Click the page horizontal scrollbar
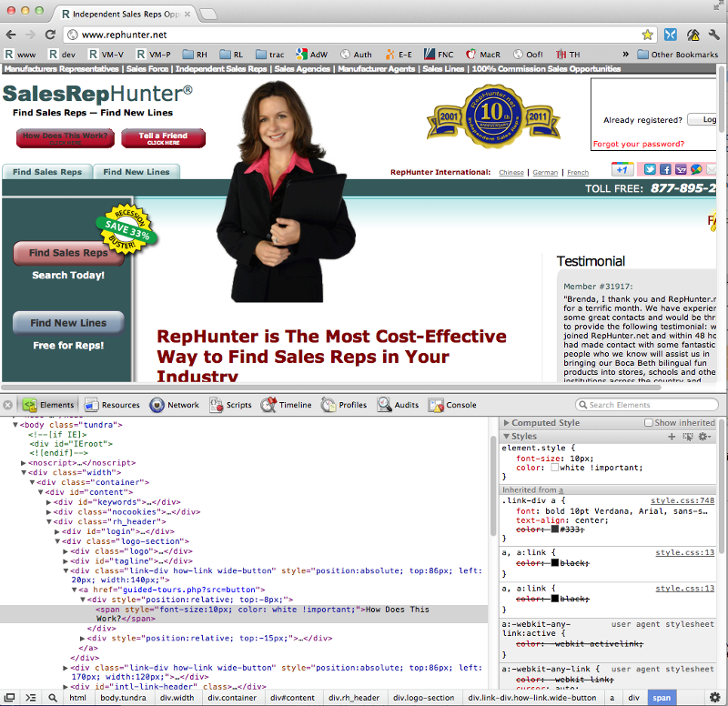 click(330, 387)
